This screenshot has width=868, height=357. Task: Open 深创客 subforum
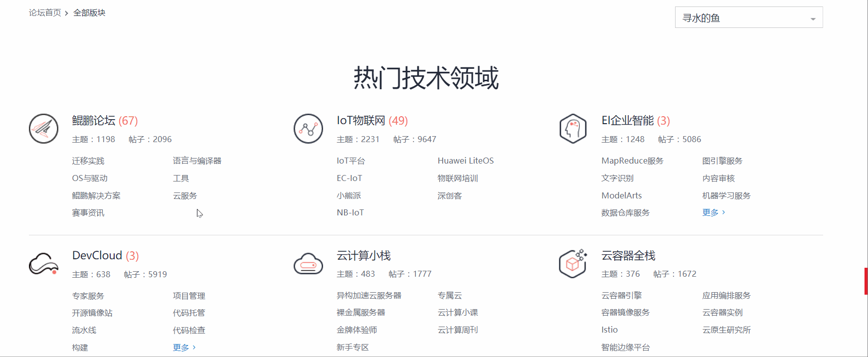[450, 195]
